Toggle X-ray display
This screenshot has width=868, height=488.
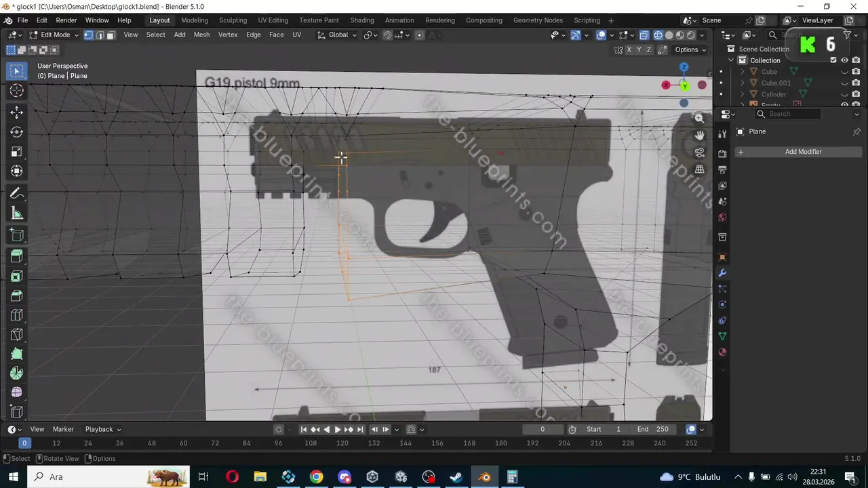(644, 35)
